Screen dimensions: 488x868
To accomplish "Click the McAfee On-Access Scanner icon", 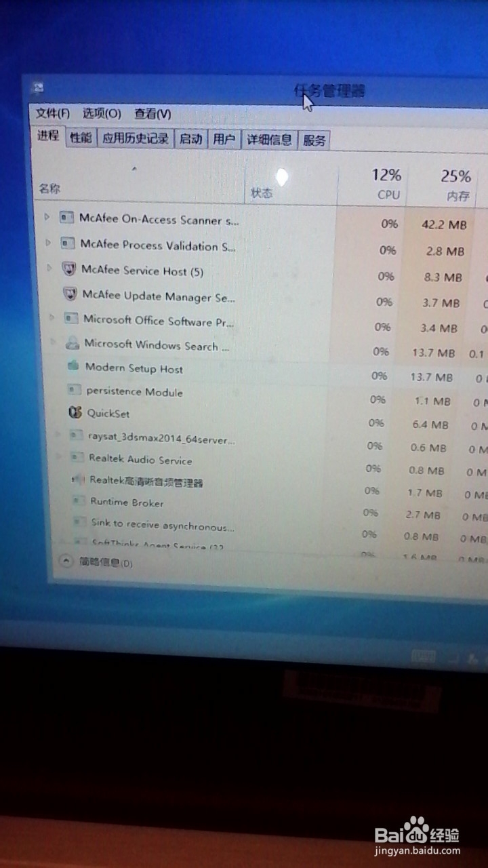I will pyautogui.click(x=66, y=218).
